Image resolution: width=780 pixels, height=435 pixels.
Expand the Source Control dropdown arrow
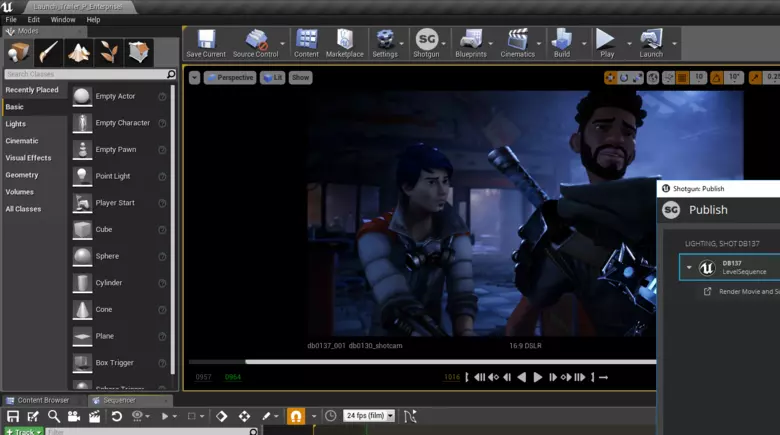pyautogui.click(x=283, y=44)
